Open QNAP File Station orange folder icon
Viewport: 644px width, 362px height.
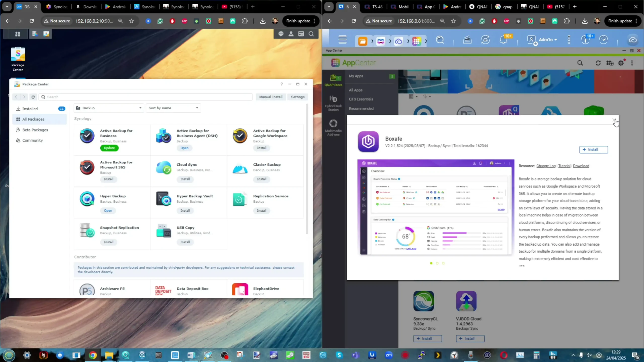[x=363, y=41]
